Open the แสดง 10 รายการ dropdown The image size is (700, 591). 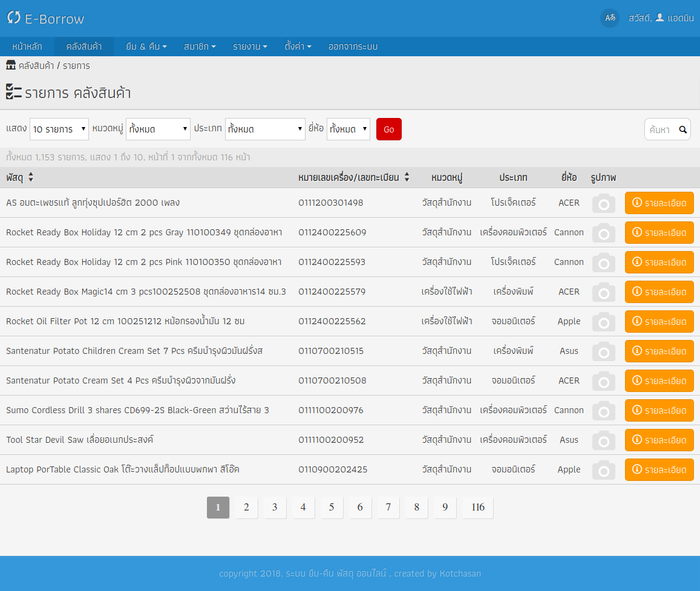pyautogui.click(x=59, y=129)
